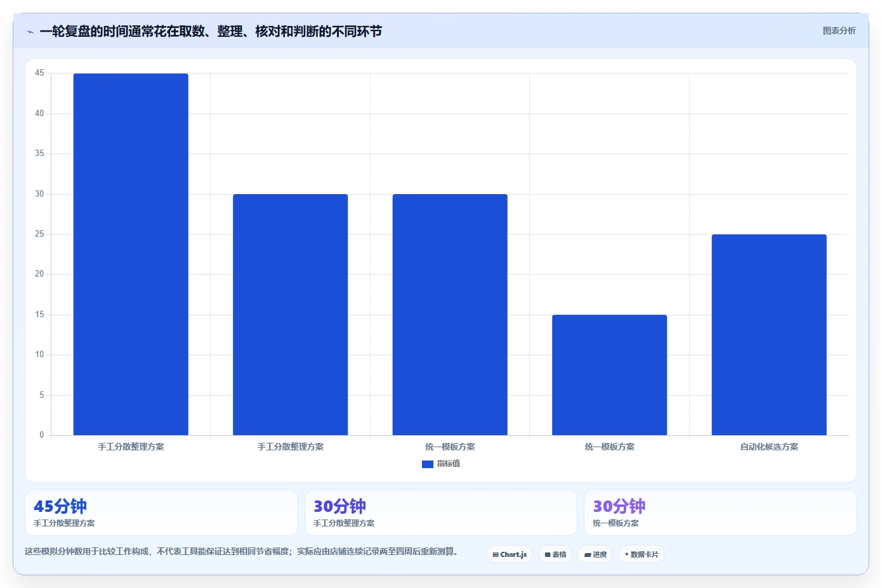Click y-axis tick label 40
882x588 pixels.
point(39,114)
